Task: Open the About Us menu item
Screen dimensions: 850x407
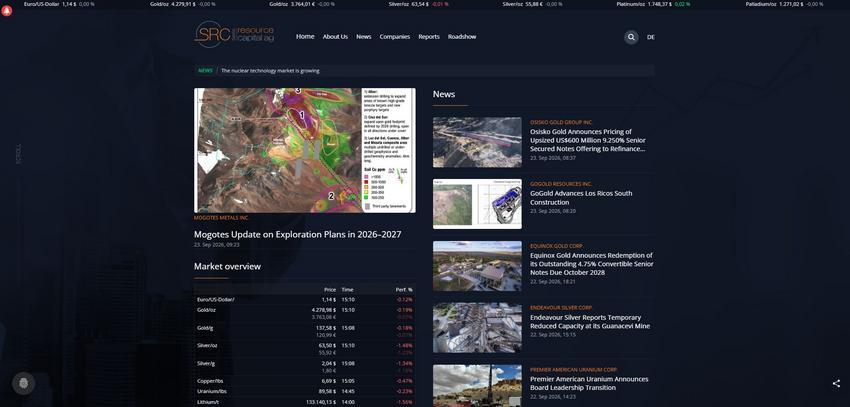Action: pos(335,36)
